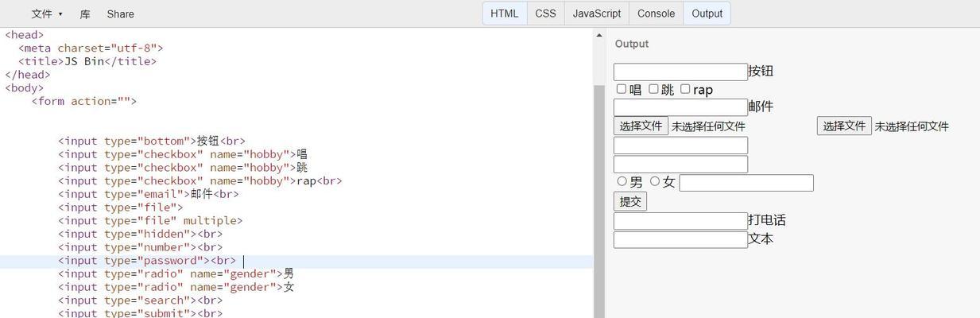Click the input type="bottom" code line
This screenshot has height=318, width=980.
(152, 141)
